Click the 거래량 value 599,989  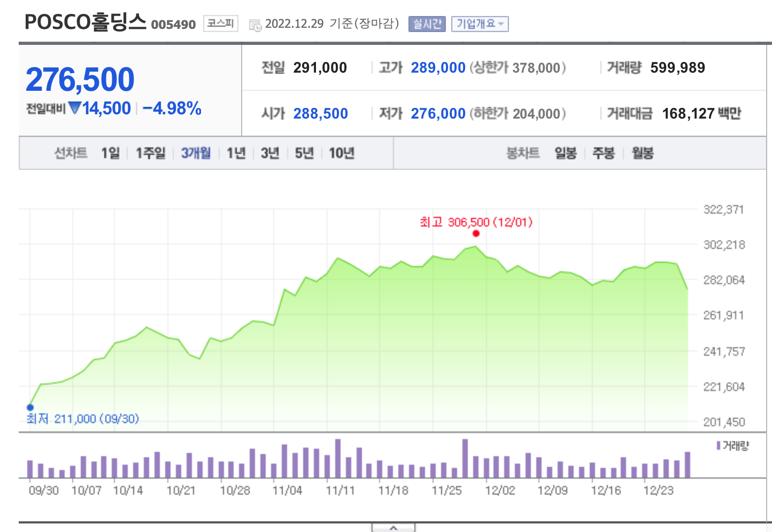tap(677, 68)
